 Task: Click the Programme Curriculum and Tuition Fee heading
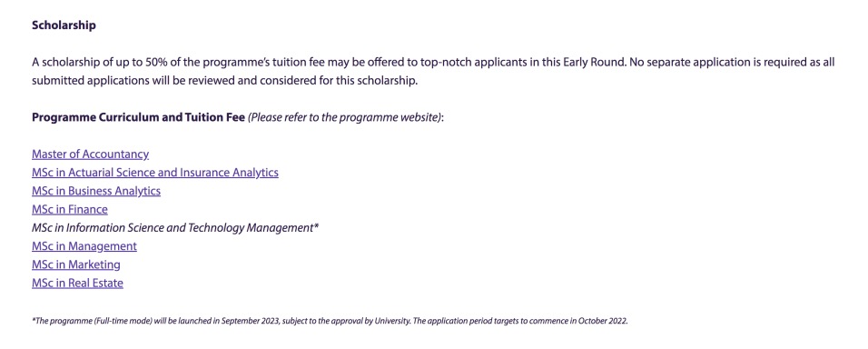(138, 118)
